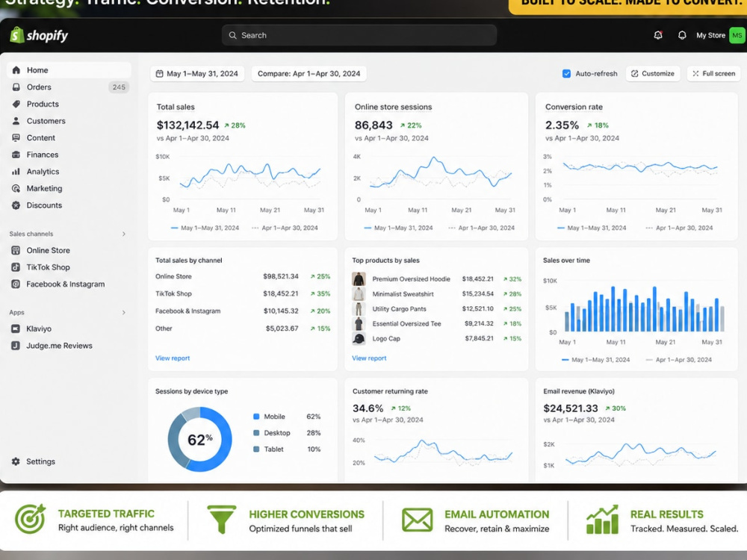Click the Online Store channel icon

(x=16, y=250)
